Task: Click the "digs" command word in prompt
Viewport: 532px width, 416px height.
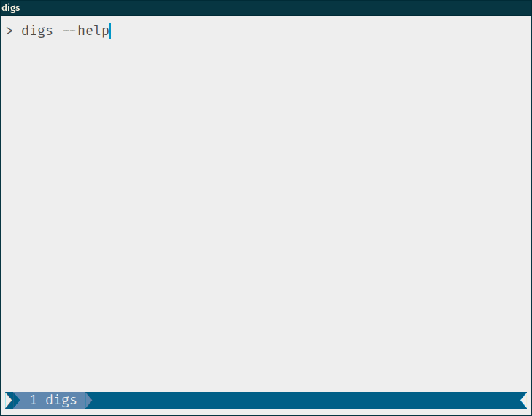Action: coord(37,31)
